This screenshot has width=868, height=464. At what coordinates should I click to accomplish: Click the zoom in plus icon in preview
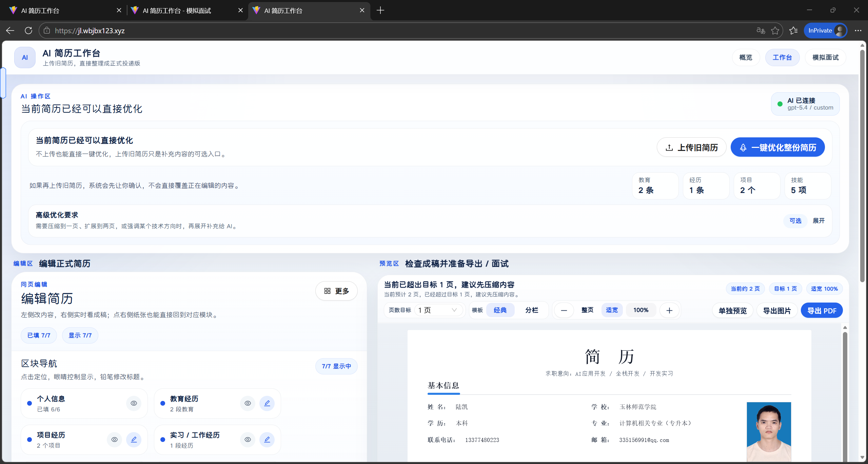pos(670,310)
